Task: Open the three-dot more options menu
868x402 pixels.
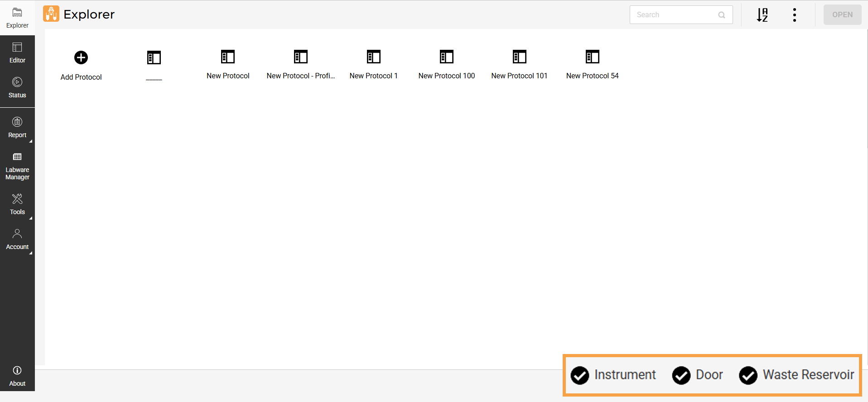Action: point(794,15)
